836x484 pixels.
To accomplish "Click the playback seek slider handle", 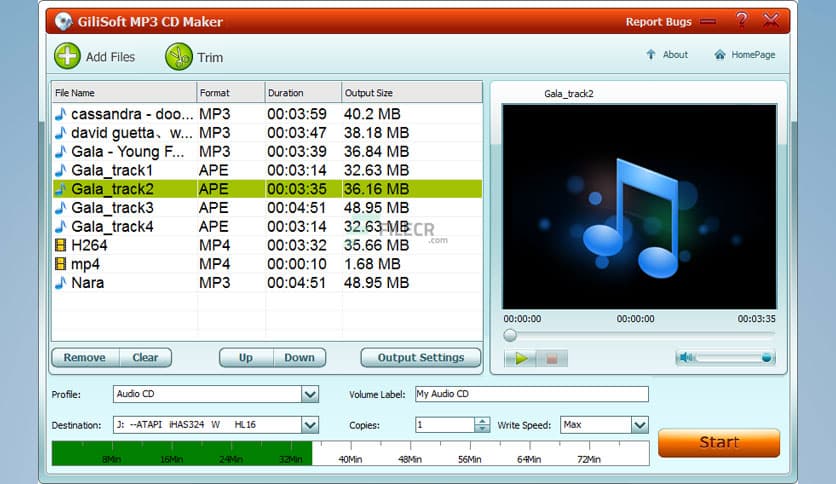I will pyautogui.click(x=510, y=335).
